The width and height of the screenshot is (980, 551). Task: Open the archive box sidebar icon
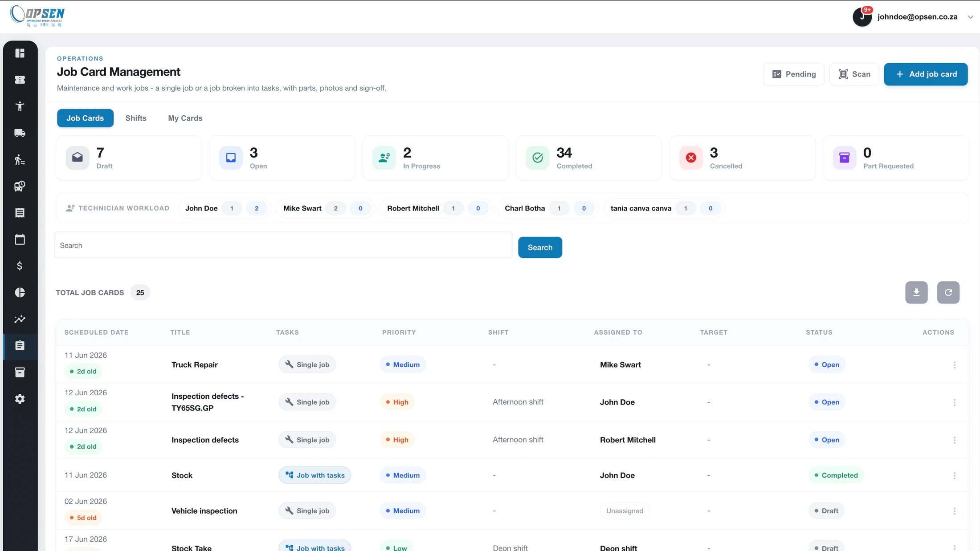(x=20, y=373)
